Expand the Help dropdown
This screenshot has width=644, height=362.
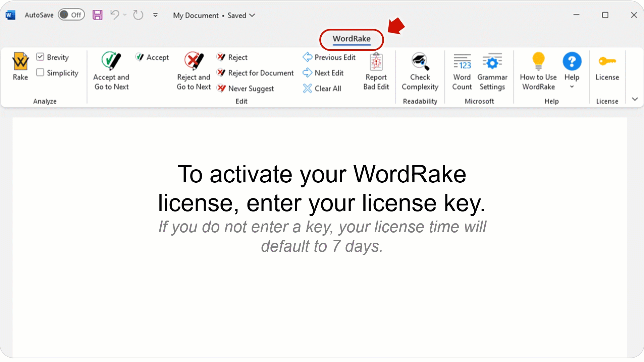(572, 86)
